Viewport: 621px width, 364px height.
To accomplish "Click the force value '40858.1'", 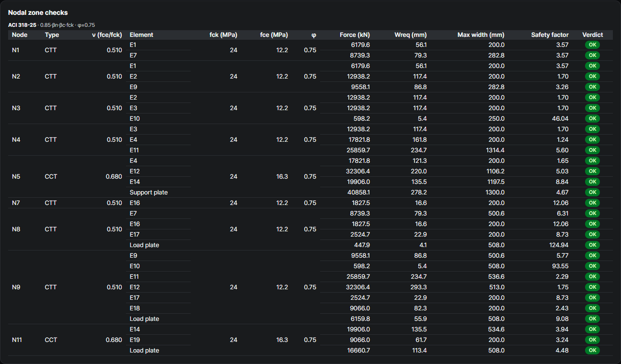I will [x=359, y=192].
